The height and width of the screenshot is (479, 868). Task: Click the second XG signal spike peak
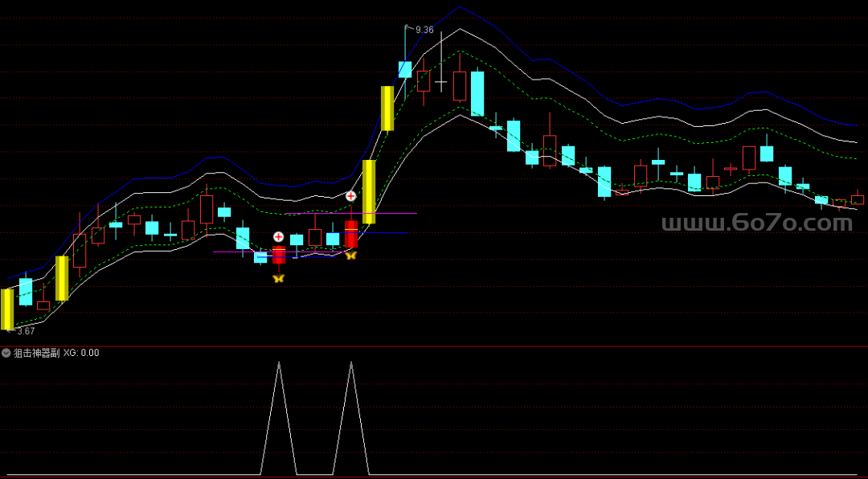tap(352, 363)
